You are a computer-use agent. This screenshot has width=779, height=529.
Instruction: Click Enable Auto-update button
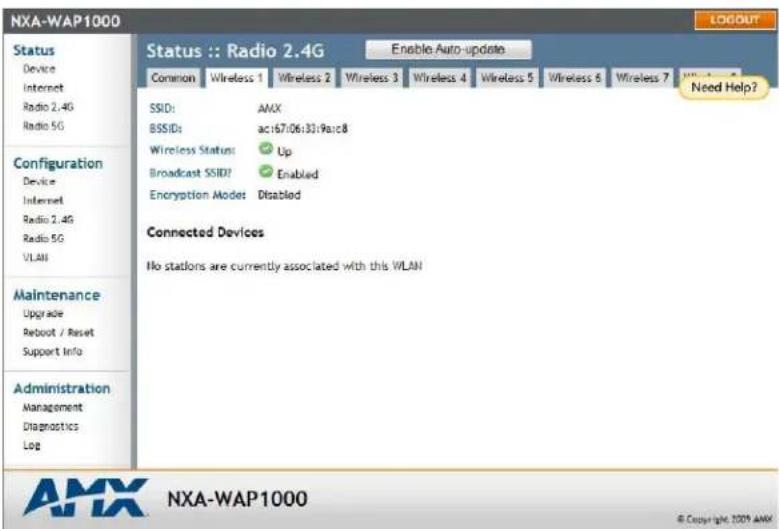click(x=448, y=49)
